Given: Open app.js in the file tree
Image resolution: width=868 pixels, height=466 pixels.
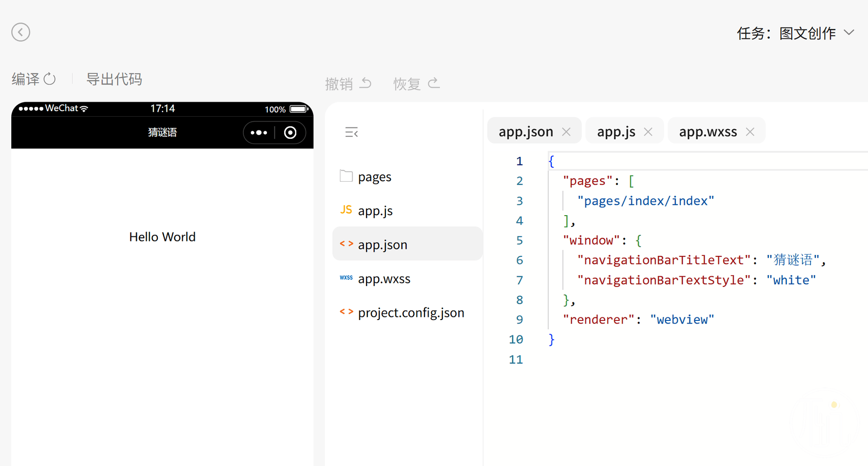Looking at the screenshot, I should point(375,211).
